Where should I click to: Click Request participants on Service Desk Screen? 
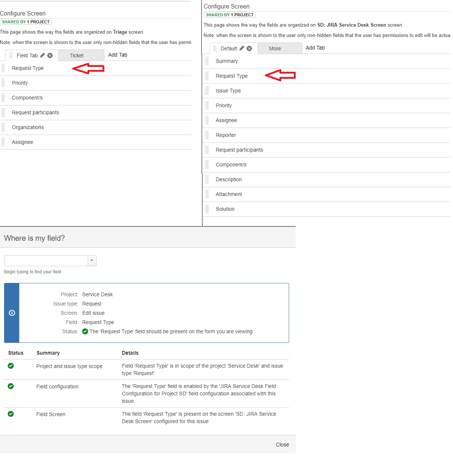[326, 150]
